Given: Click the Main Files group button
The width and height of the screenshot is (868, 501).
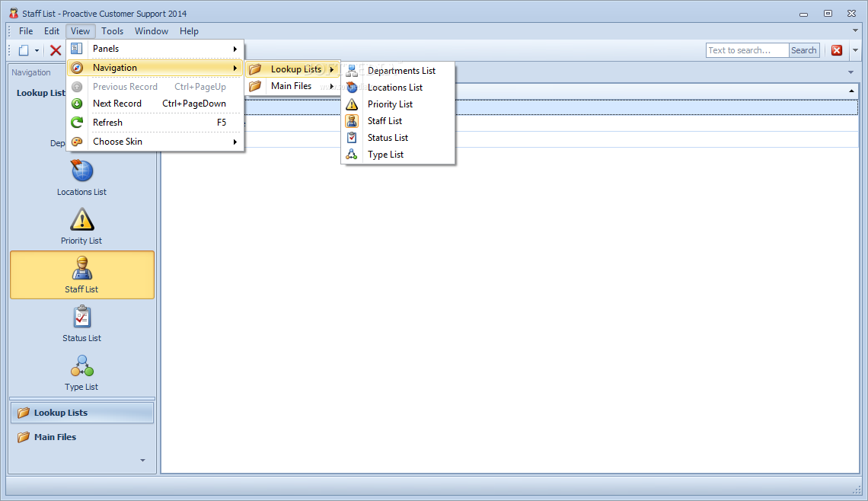Looking at the screenshot, I should coord(82,437).
